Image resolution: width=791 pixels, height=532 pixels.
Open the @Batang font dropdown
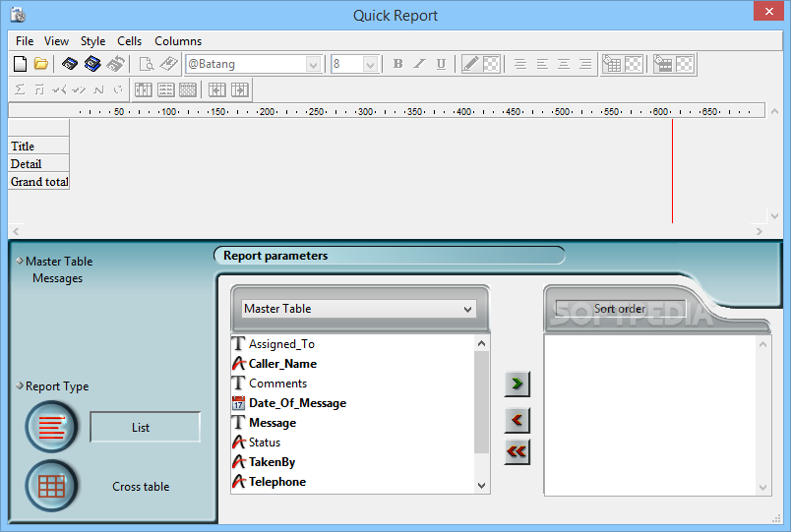point(313,65)
